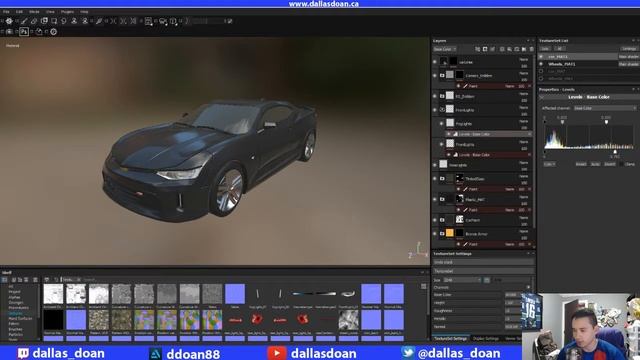Screen dimensions: 640x360
Task: Click Main shader for Wheels_PART1
Action: click(629, 64)
